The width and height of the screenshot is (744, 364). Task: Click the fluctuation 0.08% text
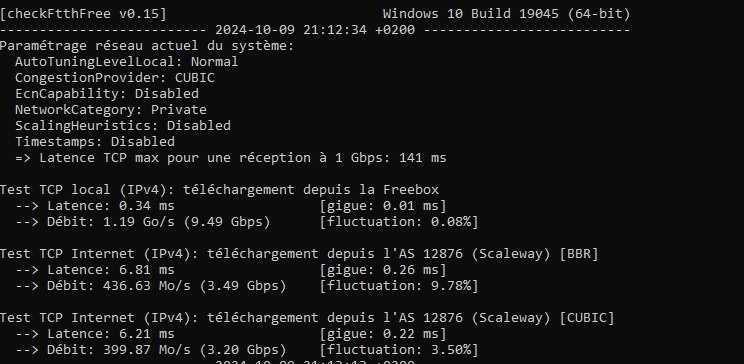pos(399,222)
